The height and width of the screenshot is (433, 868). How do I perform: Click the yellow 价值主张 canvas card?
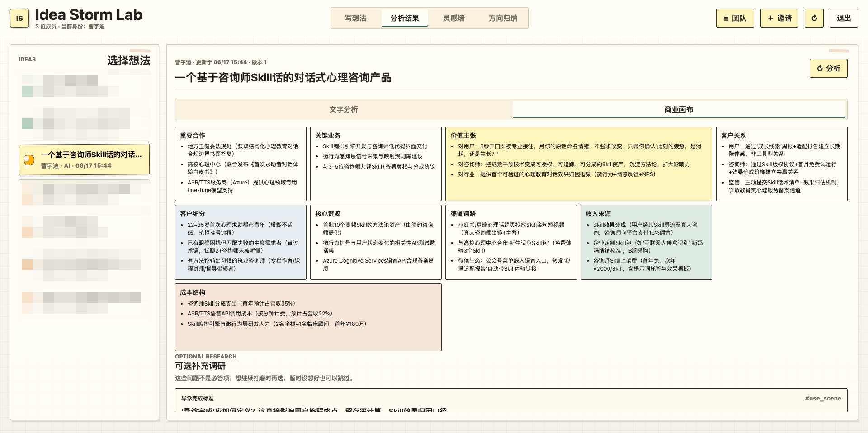pos(579,164)
